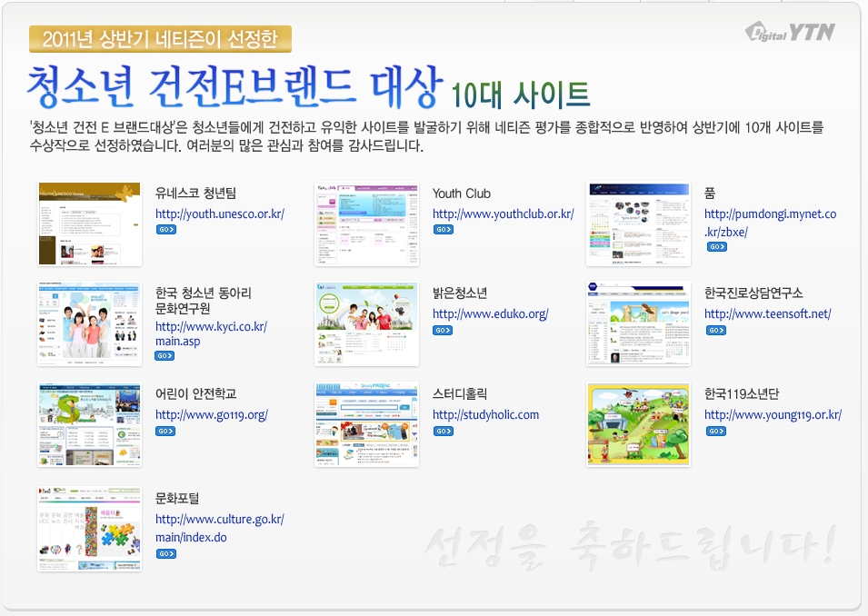Visit the www.go119.org link
Image resolution: width=868 pixels, height=616 pixels.
click(x=212, y=414)
